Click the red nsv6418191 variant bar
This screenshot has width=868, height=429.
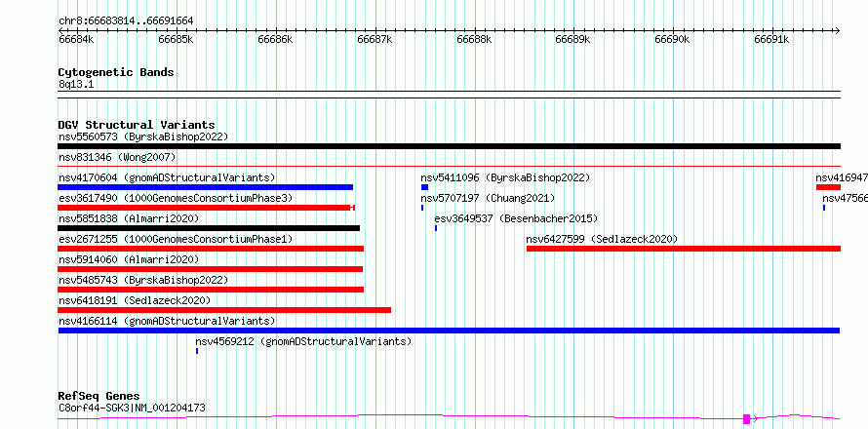[224, 310]
